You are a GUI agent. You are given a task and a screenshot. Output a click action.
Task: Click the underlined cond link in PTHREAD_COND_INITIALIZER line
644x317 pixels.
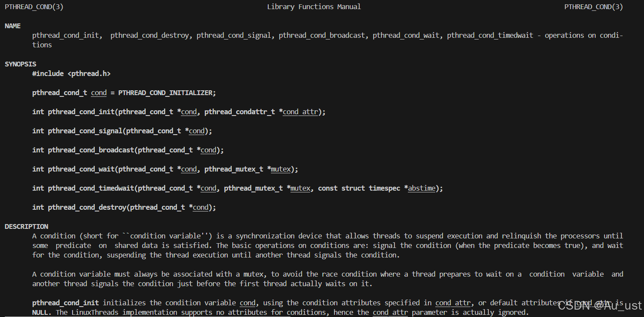pos(99,92)
